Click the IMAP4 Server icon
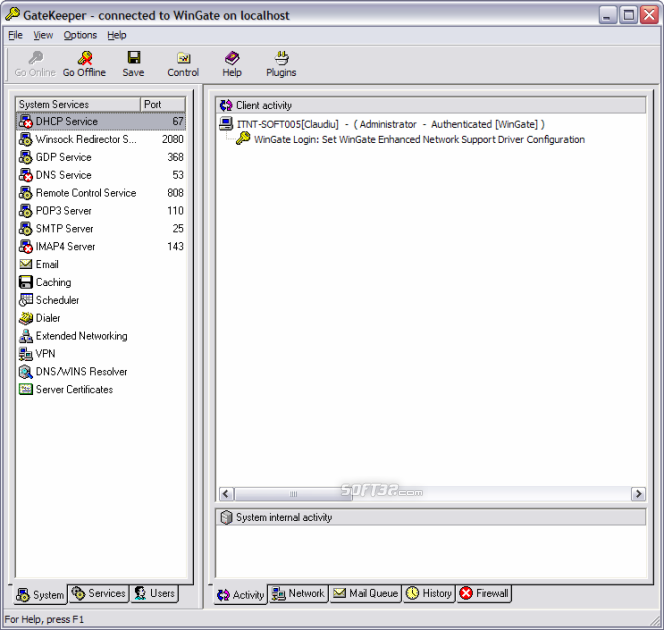Viewport: 664px width, 630px height. 26,246
